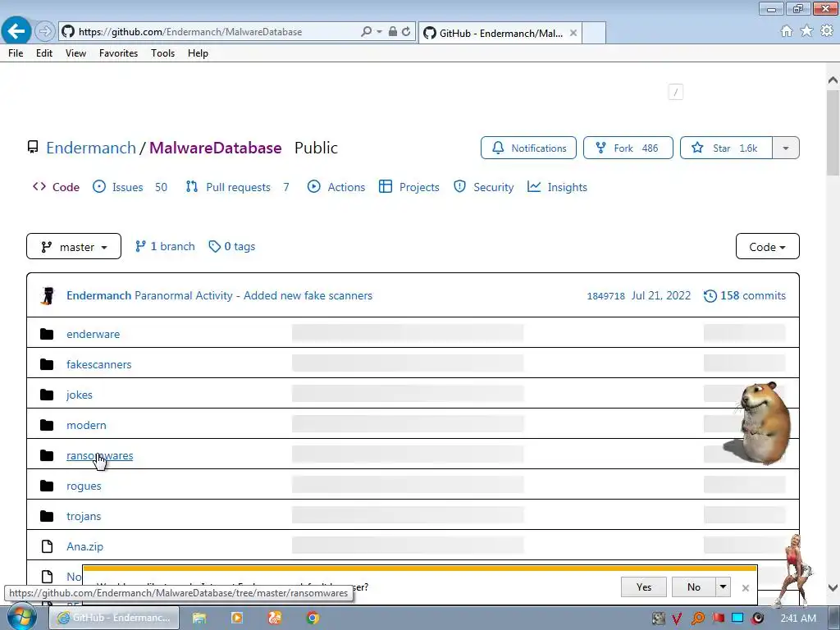
Task: Expand the master branch dropdown
Action: point(74,246)
